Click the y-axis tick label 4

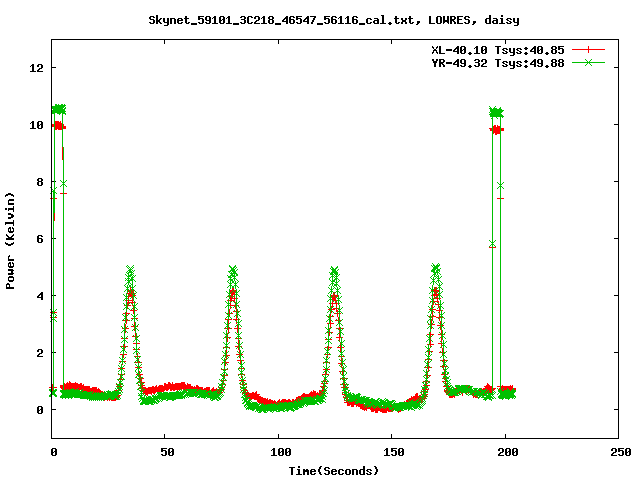click(x=40, y=296)
